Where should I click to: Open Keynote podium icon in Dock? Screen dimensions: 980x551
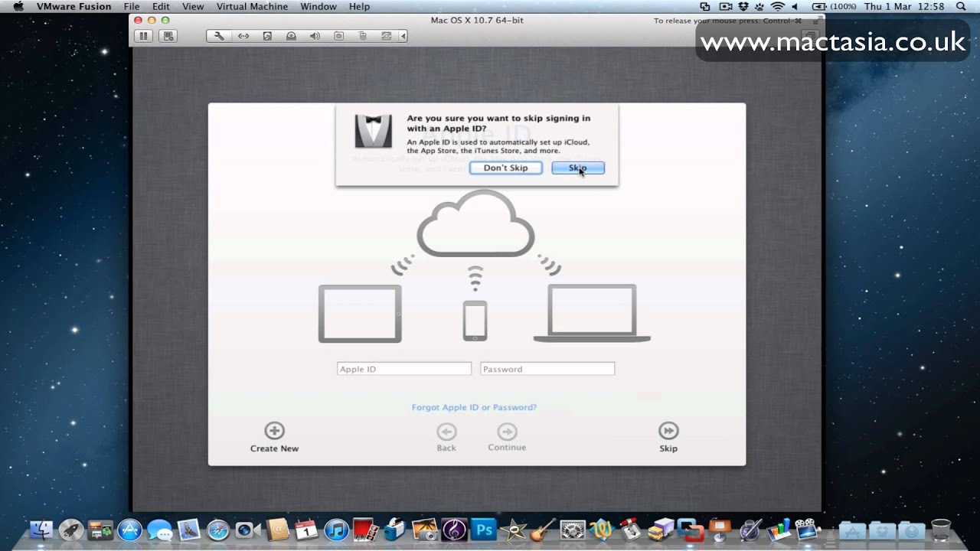[719, 530]
